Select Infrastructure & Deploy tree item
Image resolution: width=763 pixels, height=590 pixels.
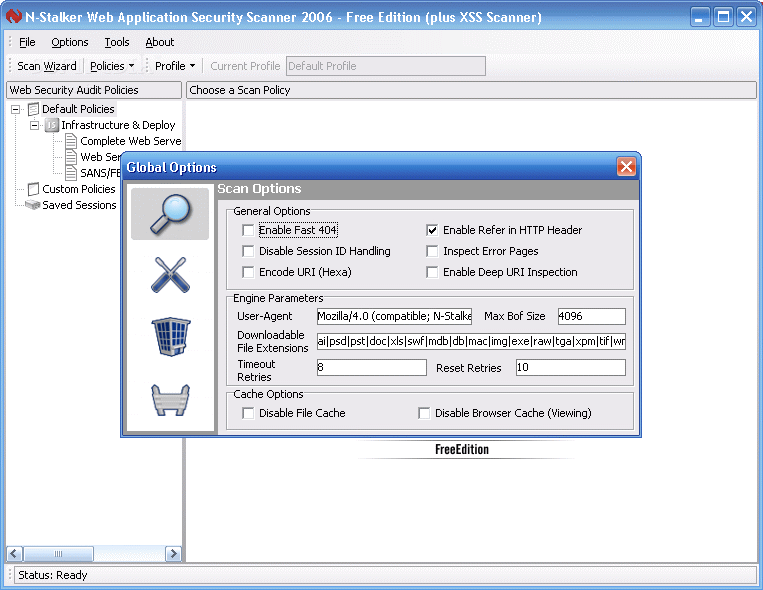point(118,125)
